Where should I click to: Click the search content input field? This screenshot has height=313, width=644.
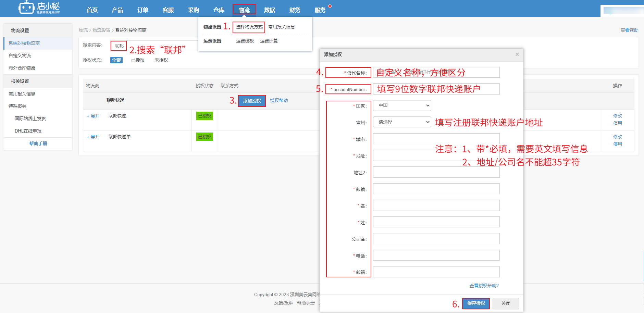(x=154, y=46)
